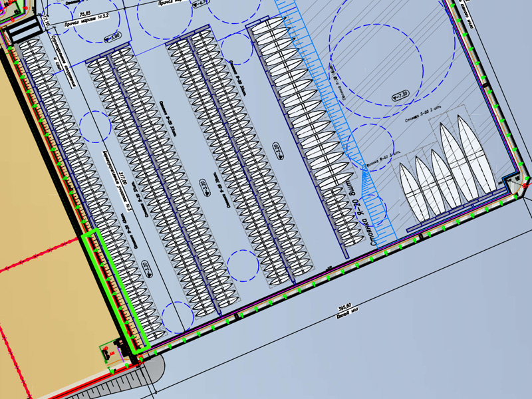
Task: Select the -7.30 depth marker
Action: click(400, 95)
